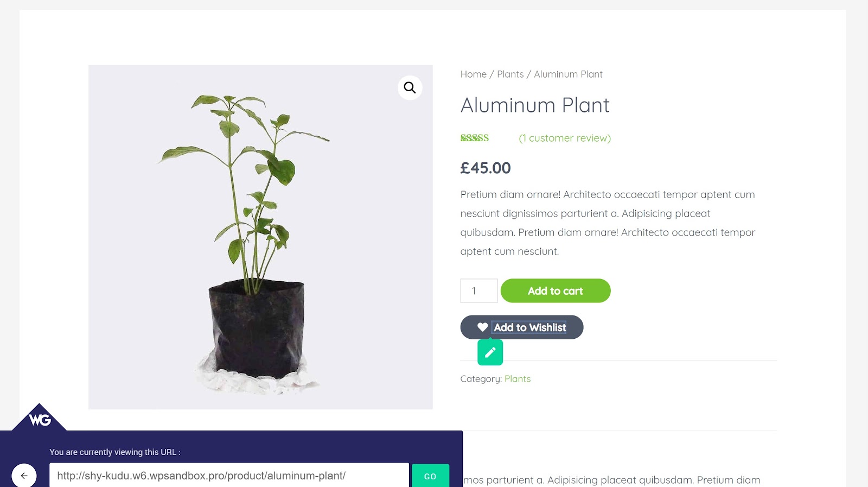
Task: Select the Pretium diam ornare description paragraph
Action: coord(608,223)
